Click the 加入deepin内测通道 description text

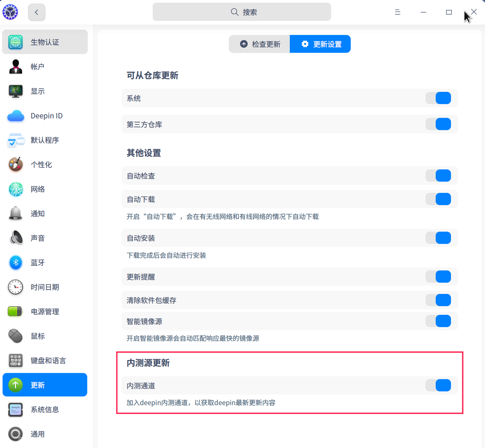[201, 403]
